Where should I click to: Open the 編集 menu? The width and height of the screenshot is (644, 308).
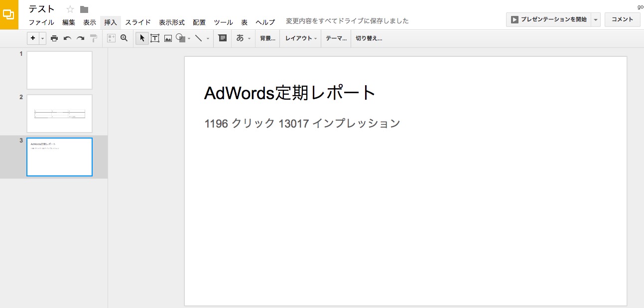69,22
